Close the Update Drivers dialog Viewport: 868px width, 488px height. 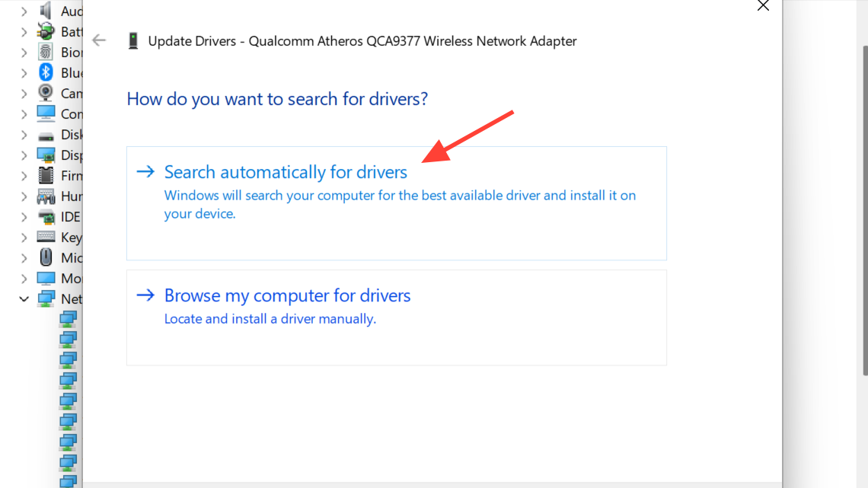(764, 6)
